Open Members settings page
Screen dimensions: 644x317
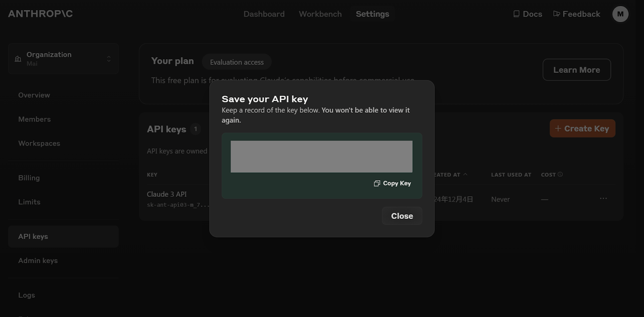34,119
